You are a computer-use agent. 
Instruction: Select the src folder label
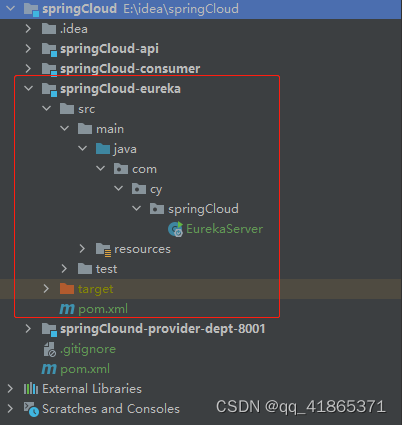(87, 109)
